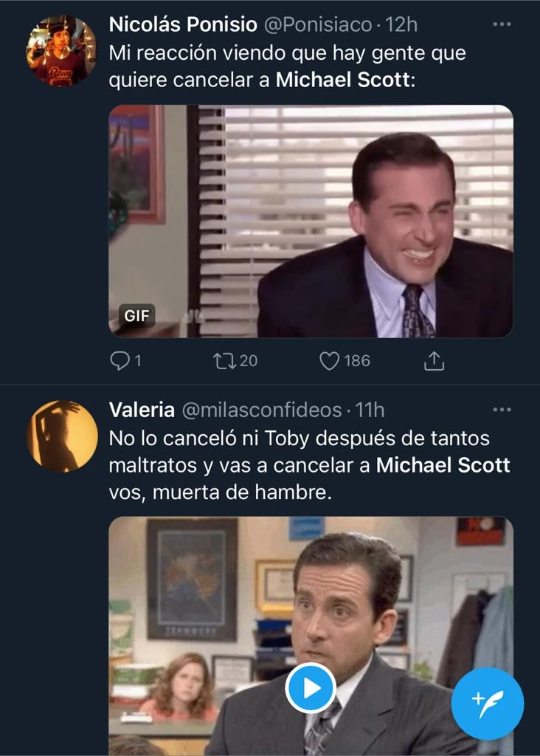The image size is (540, 756).
Task: Tap the display name Valeria
Action: [x=142, y=409]
